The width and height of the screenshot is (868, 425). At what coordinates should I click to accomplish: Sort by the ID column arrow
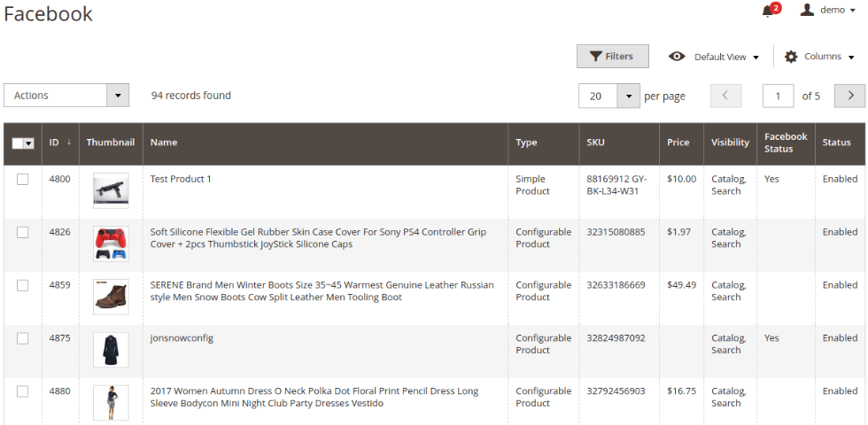[69, 143]
